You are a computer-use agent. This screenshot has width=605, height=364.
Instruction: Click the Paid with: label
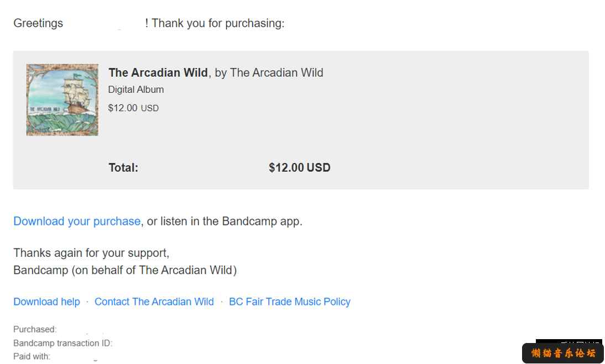[32, 356]
